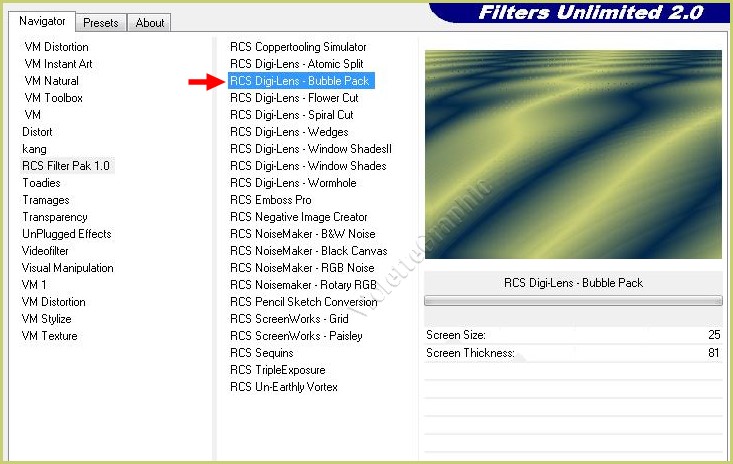This screenshot has width=733, height=464.
Task: Select RCS Sequins filter
Action: [262, 353]
